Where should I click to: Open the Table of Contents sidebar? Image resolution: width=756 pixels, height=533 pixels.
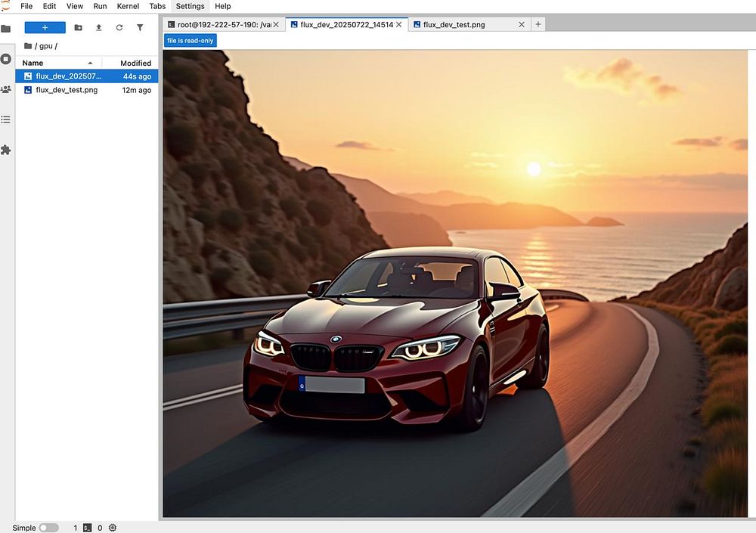(x=6, y=119)
